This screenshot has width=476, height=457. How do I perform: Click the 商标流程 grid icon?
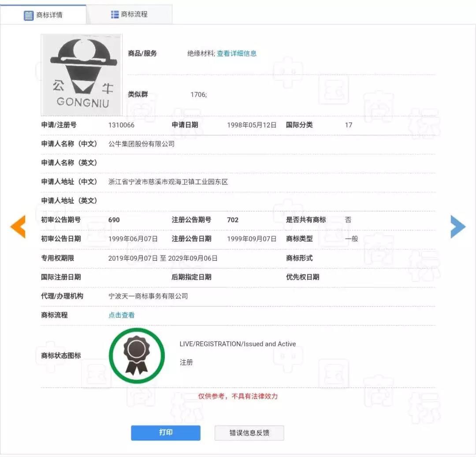[115, 14]
